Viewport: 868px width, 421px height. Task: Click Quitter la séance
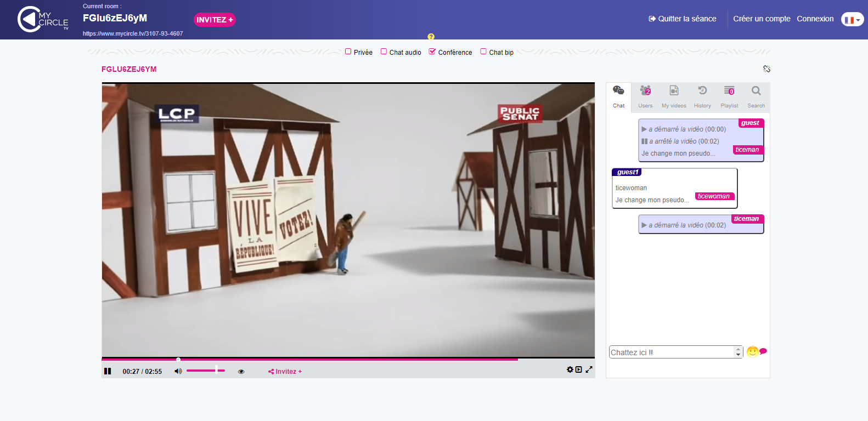click(682, 19)
